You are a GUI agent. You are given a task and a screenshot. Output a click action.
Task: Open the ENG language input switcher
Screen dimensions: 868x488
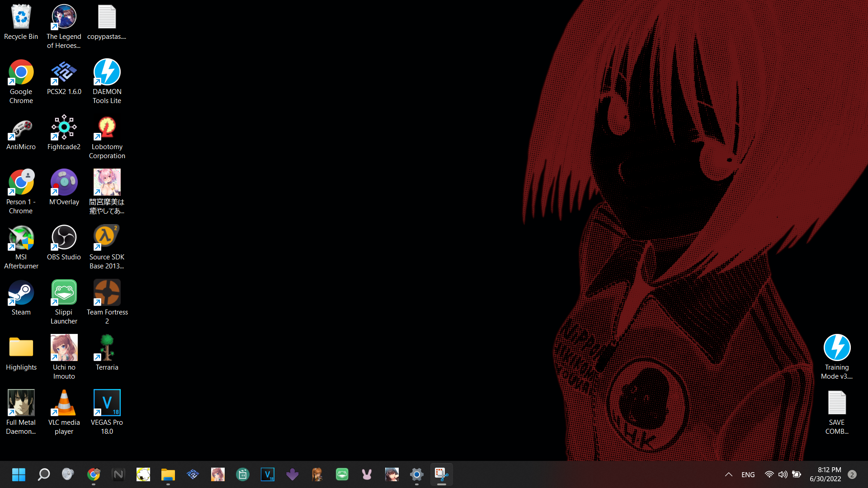(748, 474)
